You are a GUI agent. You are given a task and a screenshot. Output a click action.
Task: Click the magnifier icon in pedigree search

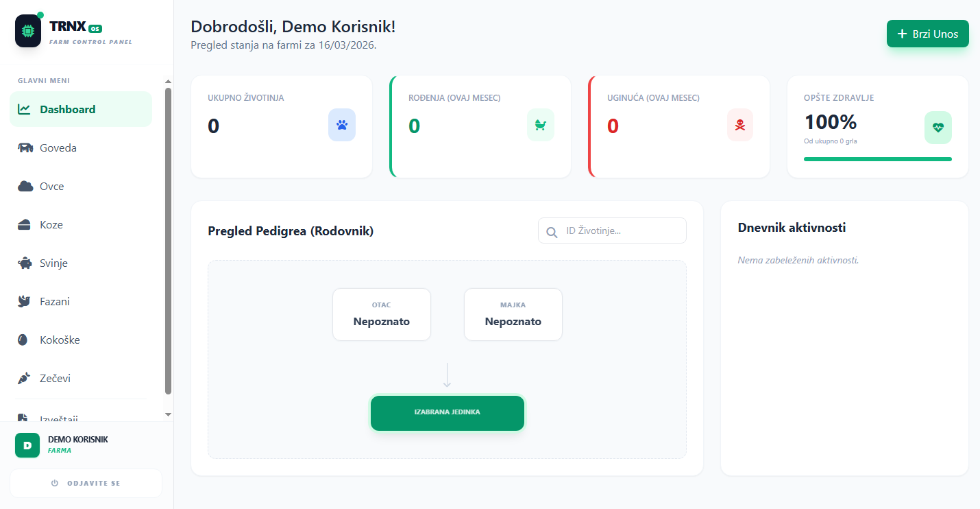tap(552, 232)
